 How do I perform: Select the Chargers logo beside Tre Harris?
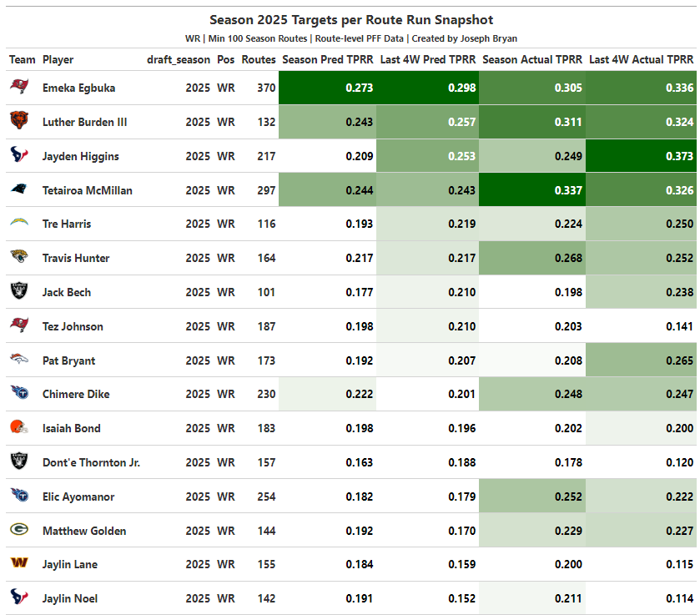click(18, 224)
